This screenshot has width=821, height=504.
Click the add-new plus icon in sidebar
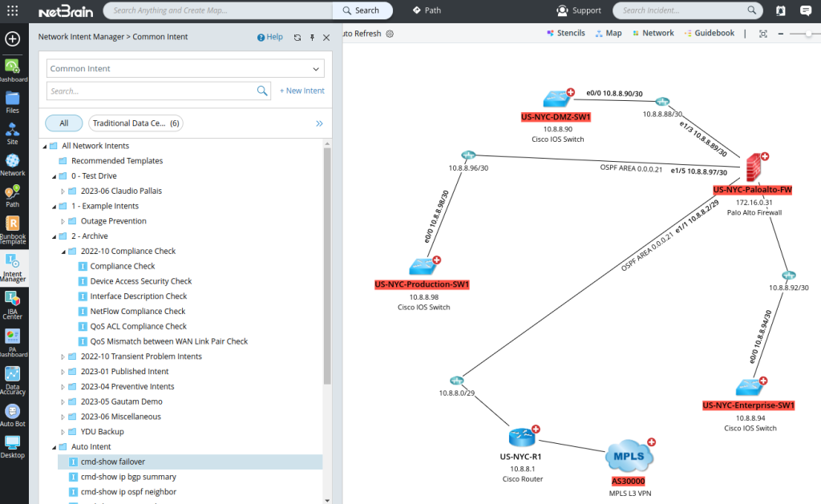(x=13, y=38)
